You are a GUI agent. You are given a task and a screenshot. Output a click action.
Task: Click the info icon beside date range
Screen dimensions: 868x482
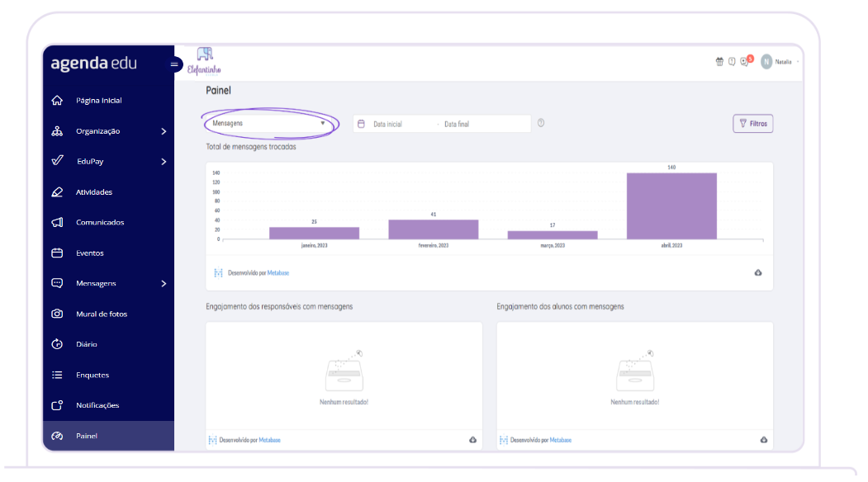541,123
